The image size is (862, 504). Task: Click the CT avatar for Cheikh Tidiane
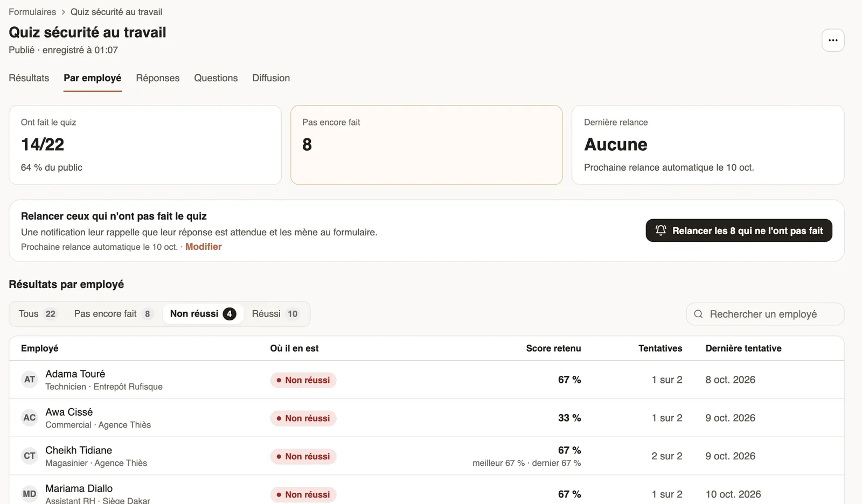click(x=30, y=456)
